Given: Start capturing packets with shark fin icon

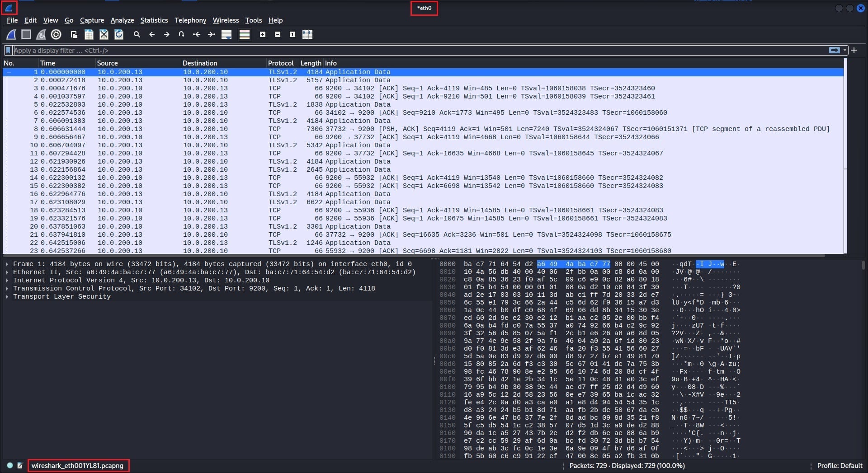Looking at the screenshot, I should [x=11, y=34].
